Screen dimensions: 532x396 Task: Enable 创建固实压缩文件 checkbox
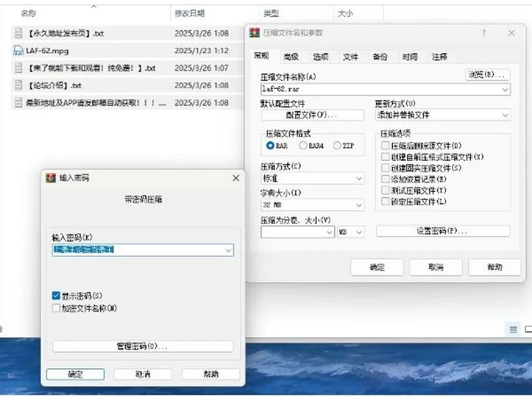(385, 168)
